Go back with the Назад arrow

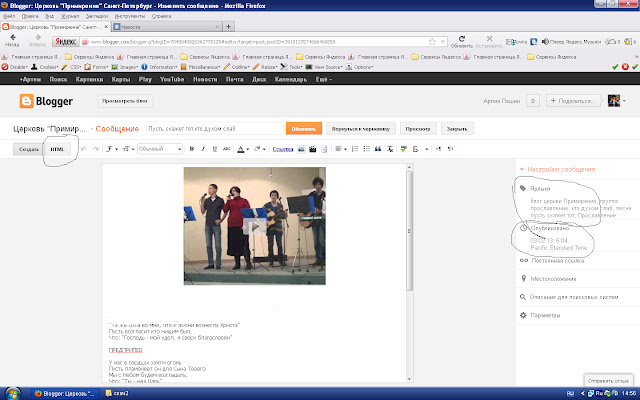(x=12, y=40)
